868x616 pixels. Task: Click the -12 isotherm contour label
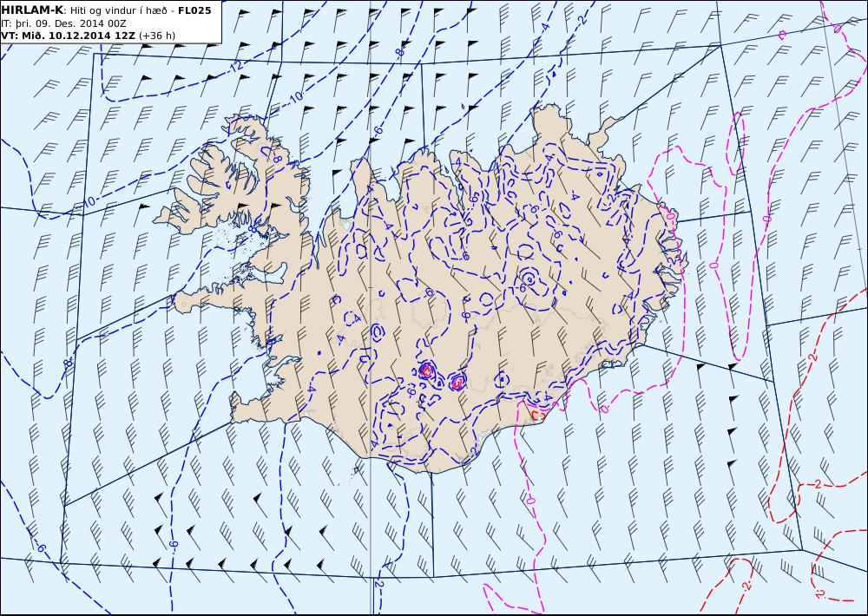click(x=236, y=66)
